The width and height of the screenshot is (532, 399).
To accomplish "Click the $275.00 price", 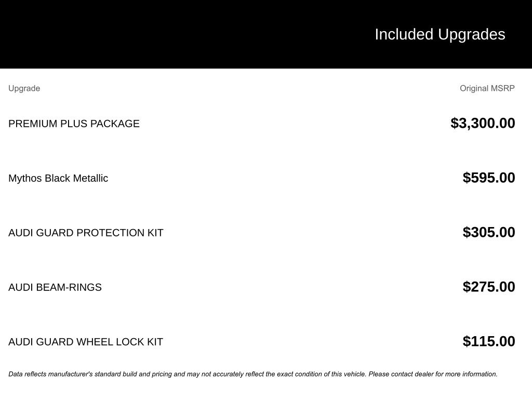I will pyautogui.click(x=489, y=287).
